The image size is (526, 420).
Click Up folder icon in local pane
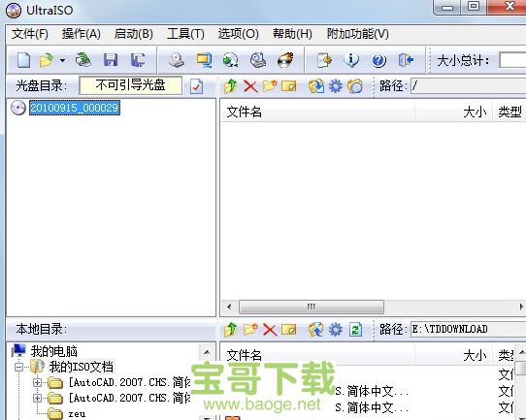coord(231,330)
